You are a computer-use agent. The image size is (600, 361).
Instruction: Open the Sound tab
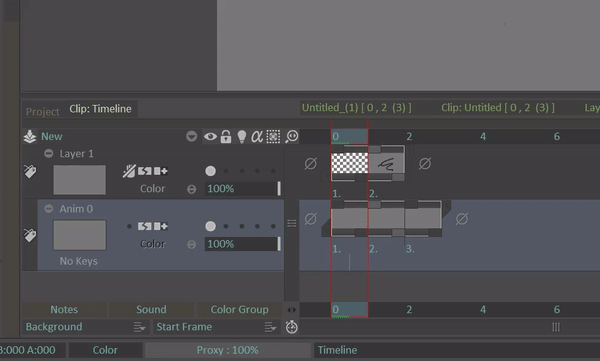152,309
